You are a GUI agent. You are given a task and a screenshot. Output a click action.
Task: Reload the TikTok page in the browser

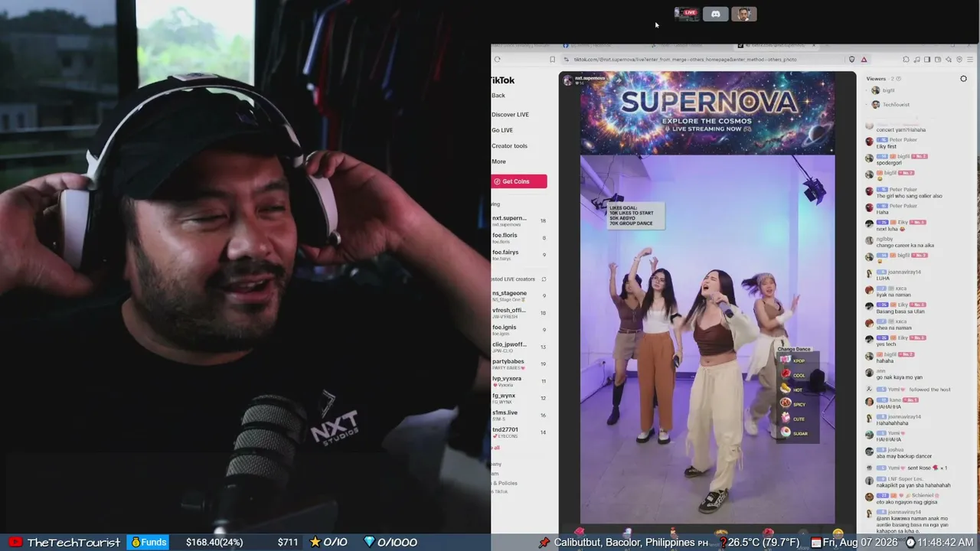point(498,60)
